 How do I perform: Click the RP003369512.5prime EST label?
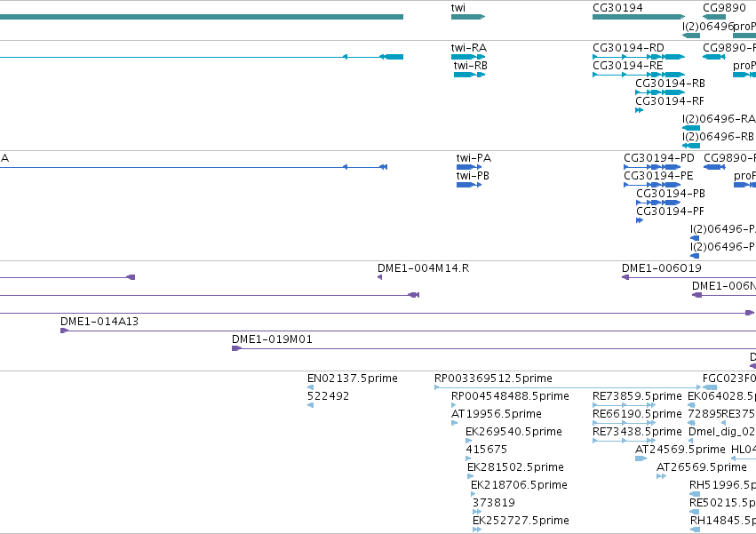(493, 379)
